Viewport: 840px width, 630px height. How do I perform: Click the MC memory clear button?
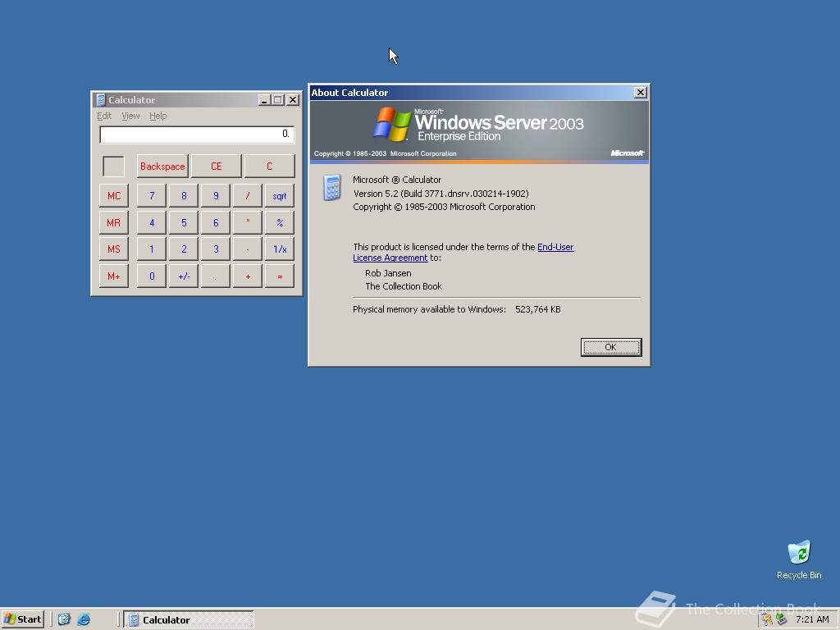point(113,195)
